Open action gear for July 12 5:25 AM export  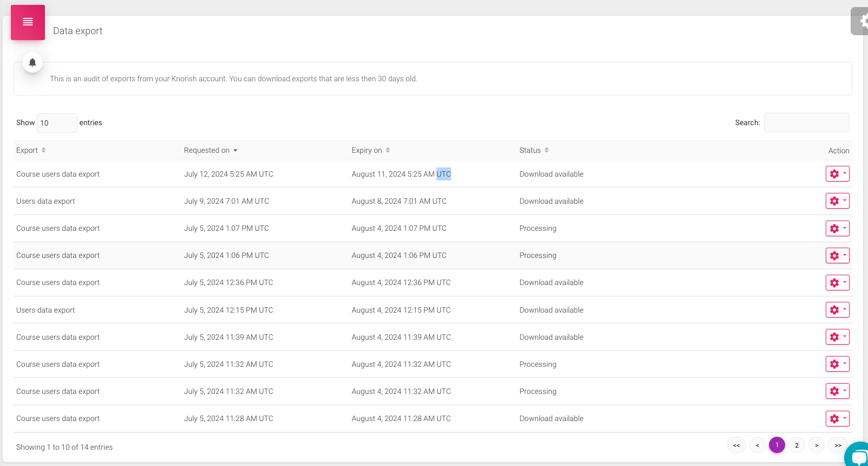837,174
